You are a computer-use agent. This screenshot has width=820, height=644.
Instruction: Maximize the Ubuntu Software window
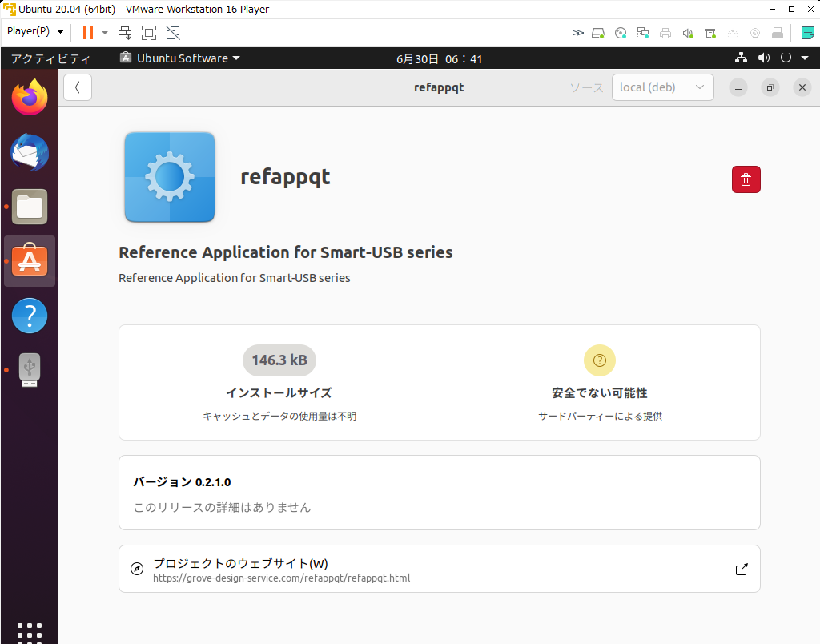pos(770,87)
